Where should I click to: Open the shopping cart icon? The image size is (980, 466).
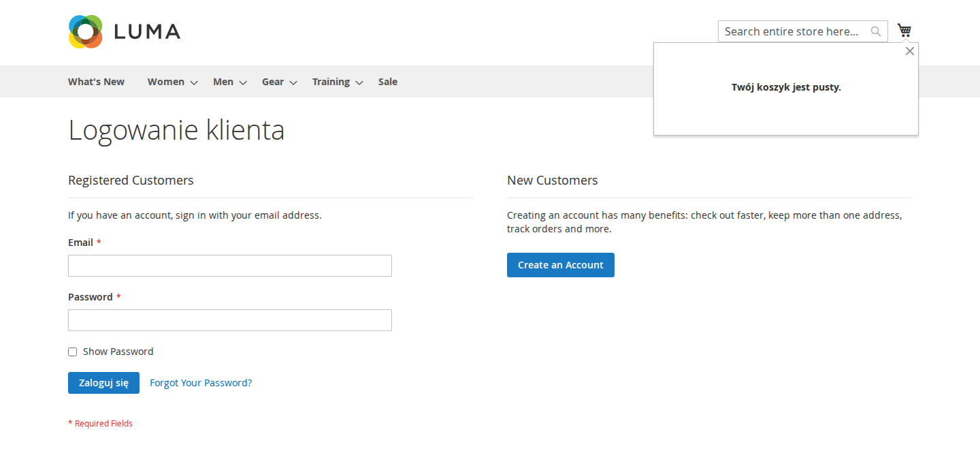point(904,31)
